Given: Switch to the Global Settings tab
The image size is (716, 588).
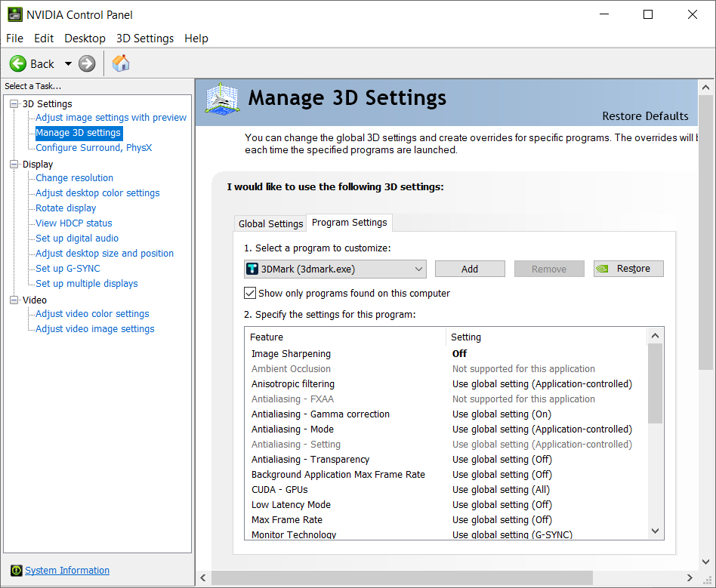Looking at the screenshot, I should tap(270, 223).
